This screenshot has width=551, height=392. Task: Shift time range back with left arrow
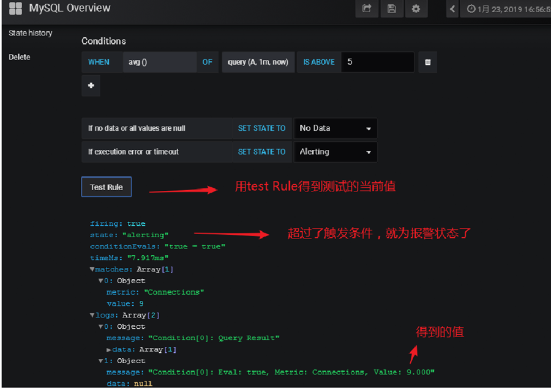point(452,9)
